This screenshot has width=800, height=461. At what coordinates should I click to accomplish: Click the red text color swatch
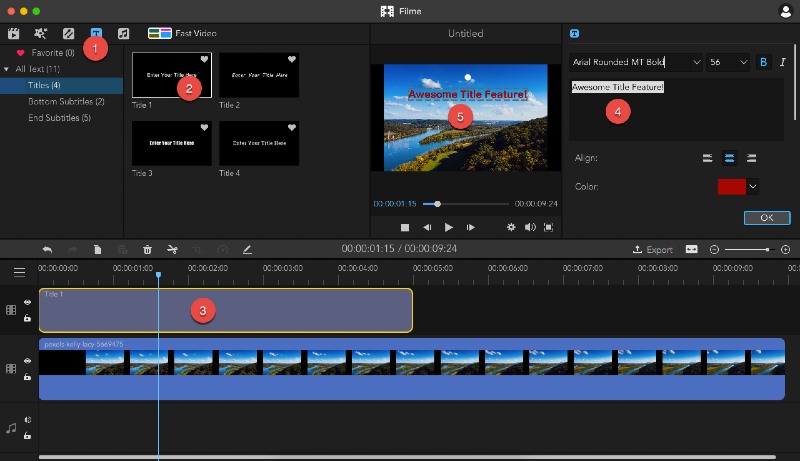tap(732, 187)
